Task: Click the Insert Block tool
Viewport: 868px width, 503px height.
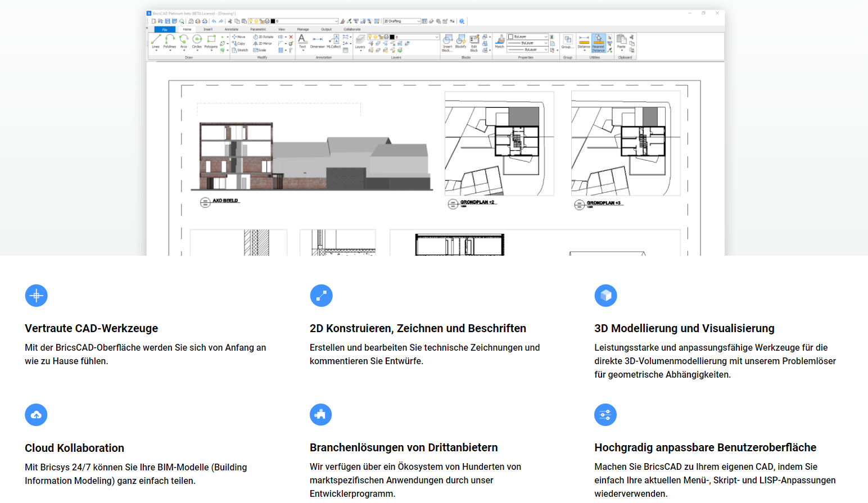Action: [x=447, y=43]
